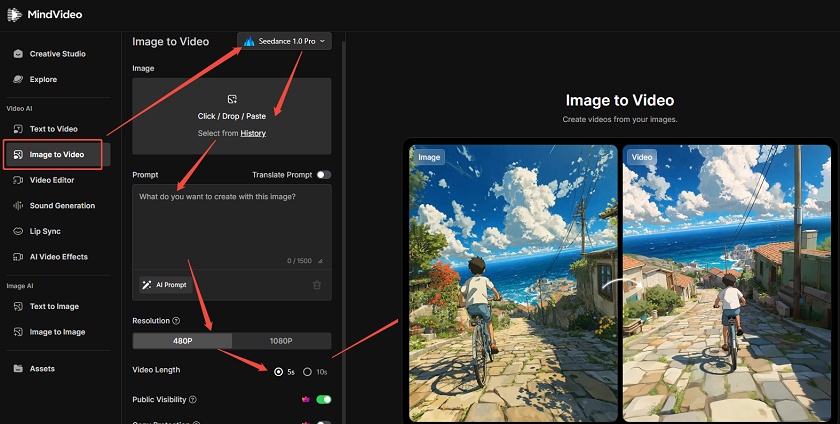Viewport: 840px width, 424px height.
Task: Click the Public Visibility help icon
Action: [x=193, y=399]
